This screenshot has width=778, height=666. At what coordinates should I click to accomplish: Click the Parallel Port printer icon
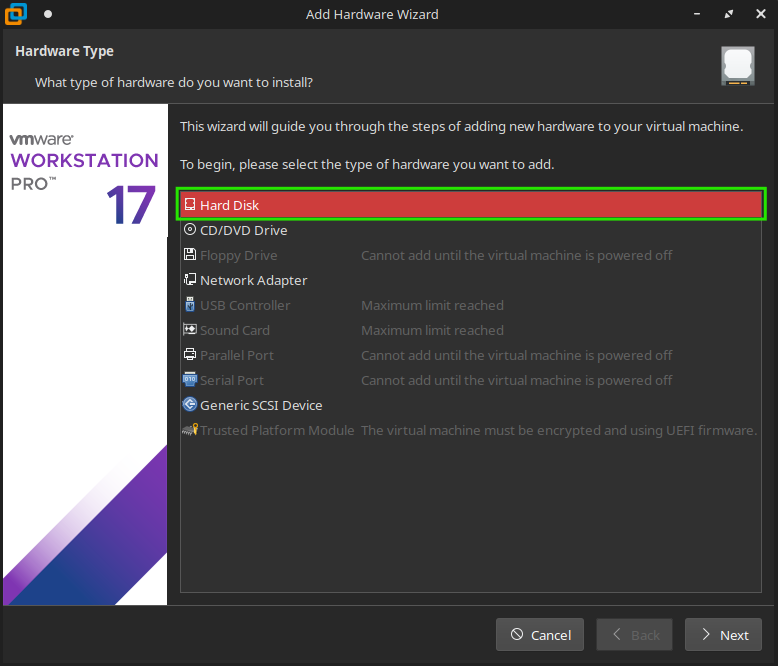[x=190, y=355]
